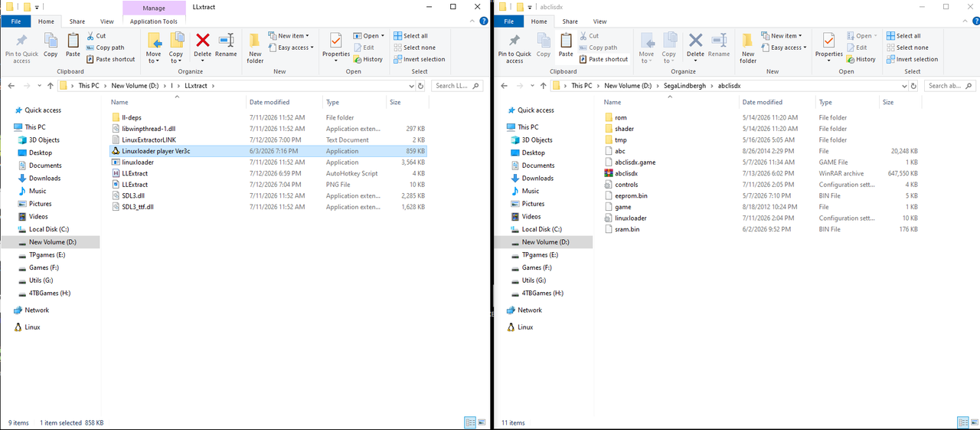This screenshot has width=980, height=430.
Task: Click Select all in LLxtract window
Action: (410, 36)
